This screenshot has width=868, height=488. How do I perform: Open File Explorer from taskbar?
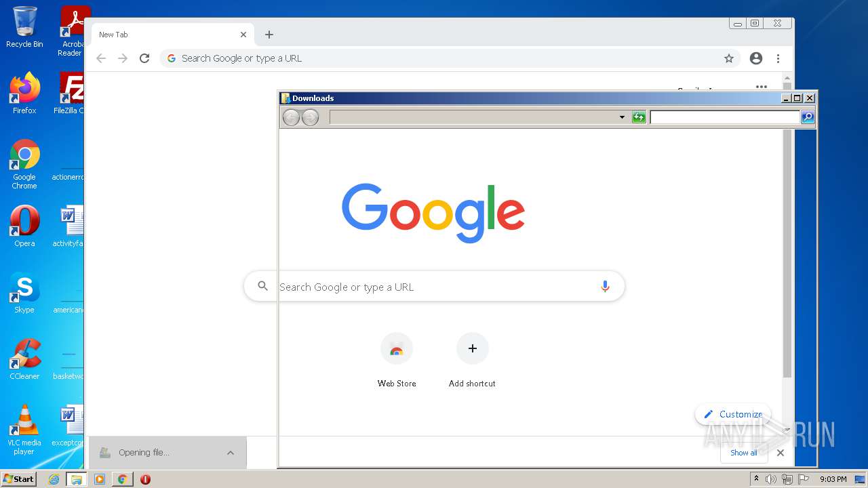76,479
